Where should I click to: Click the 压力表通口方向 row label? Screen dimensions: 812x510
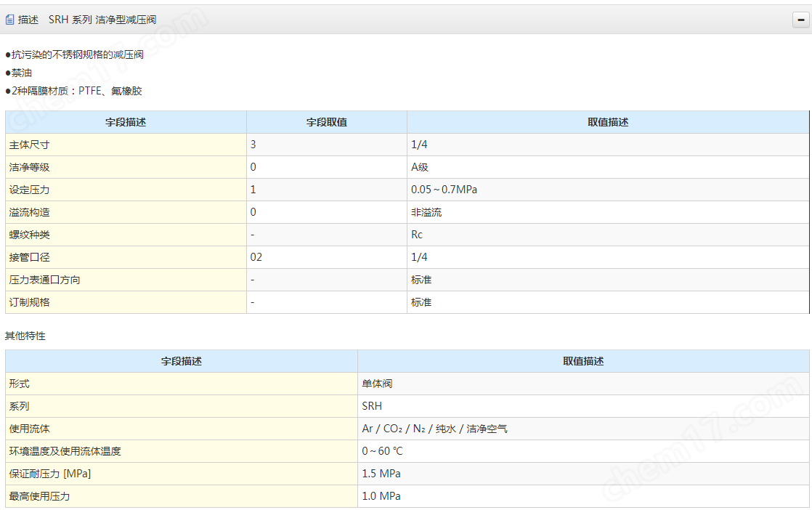[x=44, y=280]
